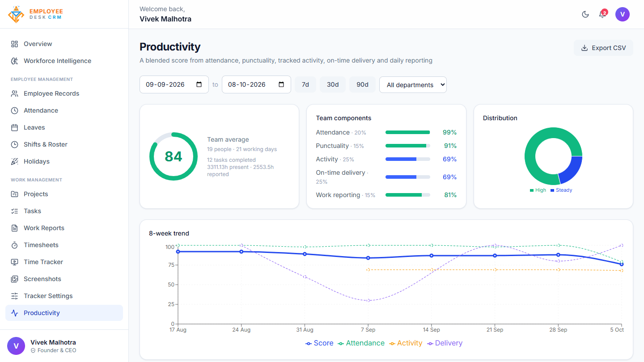The image size is (644, 362).
Task: Select the 90d range button
Action: [362, 84]
